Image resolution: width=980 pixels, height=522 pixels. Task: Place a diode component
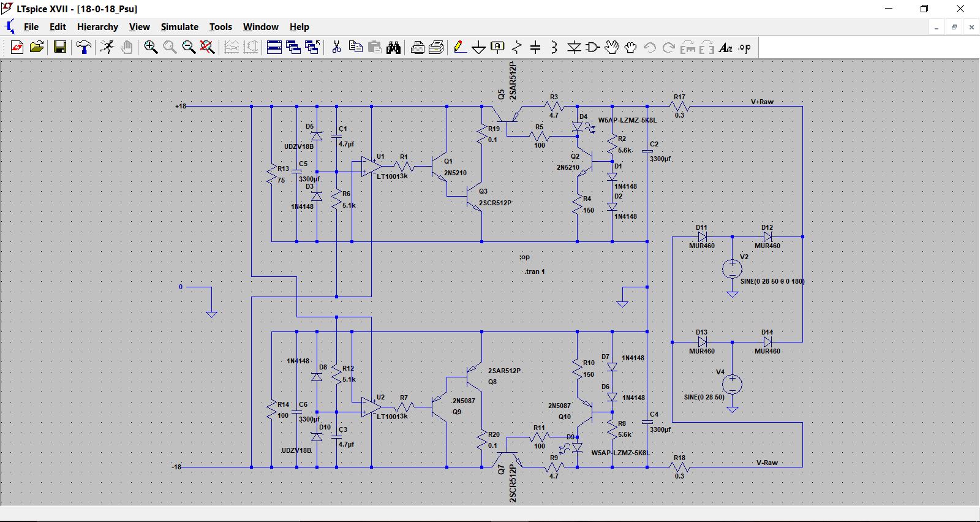click(x=574, y=47)
